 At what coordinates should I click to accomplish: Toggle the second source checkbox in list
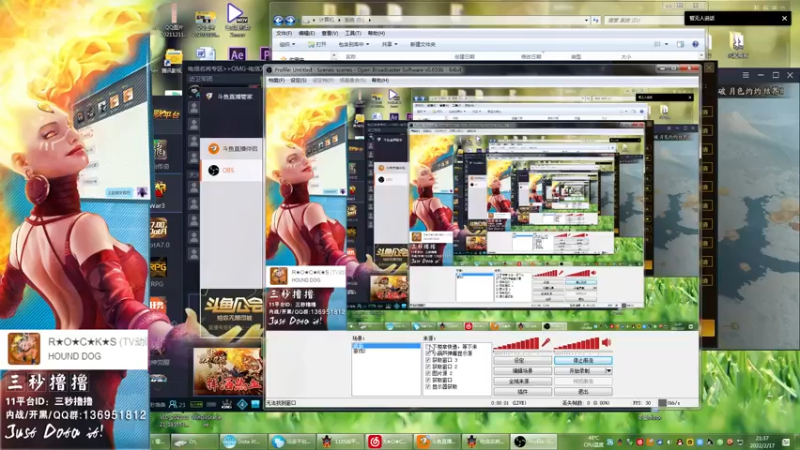(x=428, y=354)
